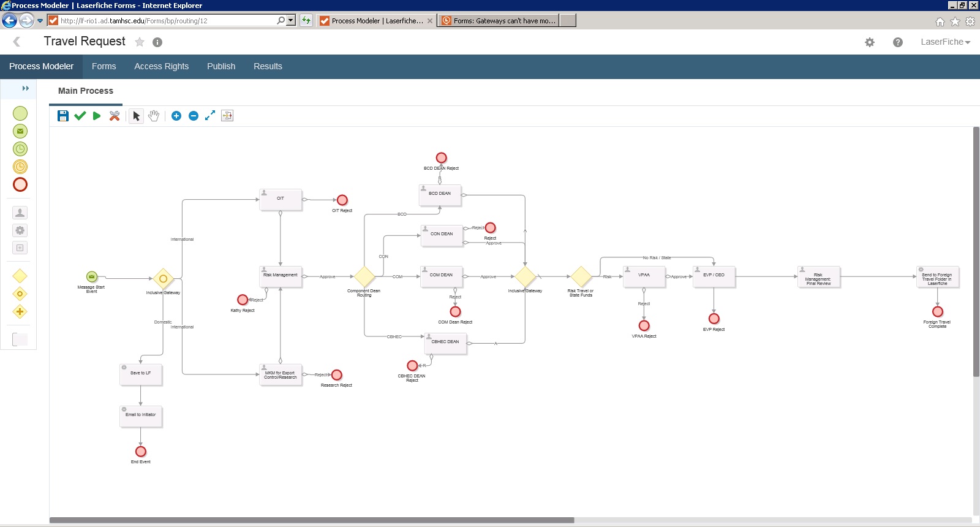
Task: Choose the parallel gateway plus shape
Action: (x=20, y=312)
